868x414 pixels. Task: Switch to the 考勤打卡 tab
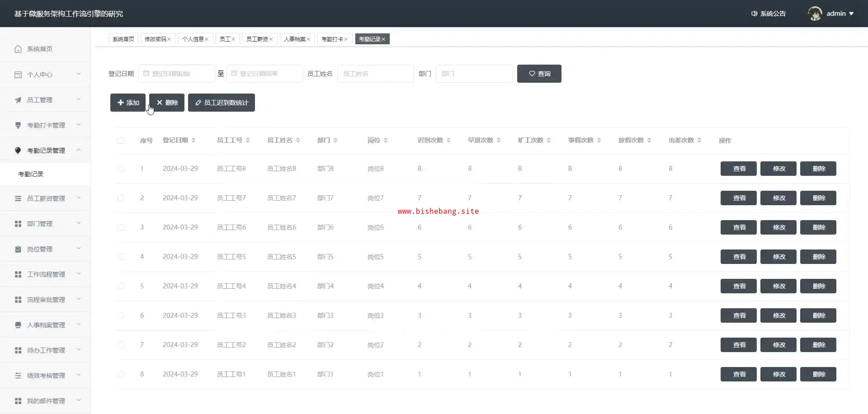point(331,39)
